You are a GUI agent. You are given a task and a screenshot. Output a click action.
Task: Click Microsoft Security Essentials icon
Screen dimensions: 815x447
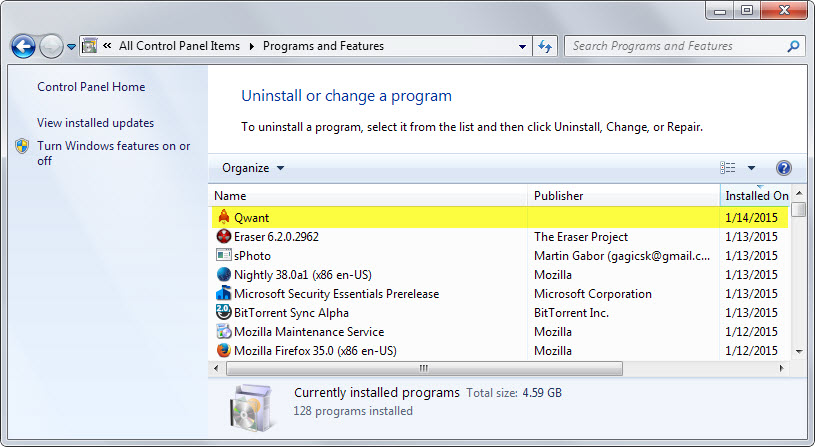click(x=224, y=293)
